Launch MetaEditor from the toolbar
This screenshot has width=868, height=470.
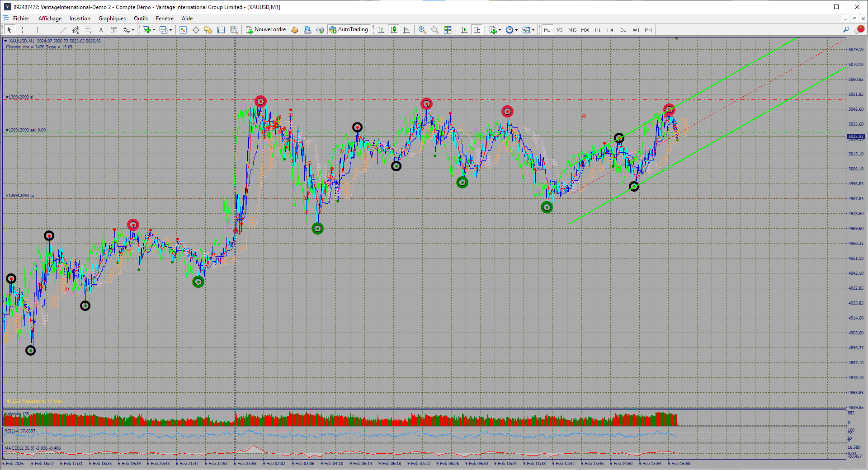[x=295, y=30]
